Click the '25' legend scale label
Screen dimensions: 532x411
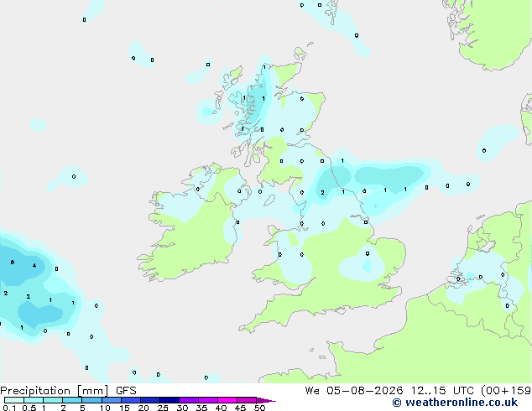(x=163, y=408)
